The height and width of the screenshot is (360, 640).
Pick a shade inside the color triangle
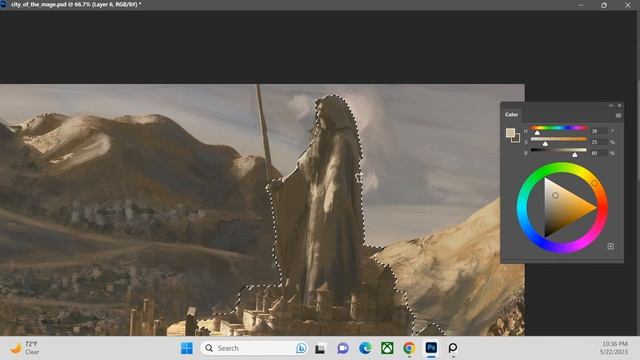[563, 208]
